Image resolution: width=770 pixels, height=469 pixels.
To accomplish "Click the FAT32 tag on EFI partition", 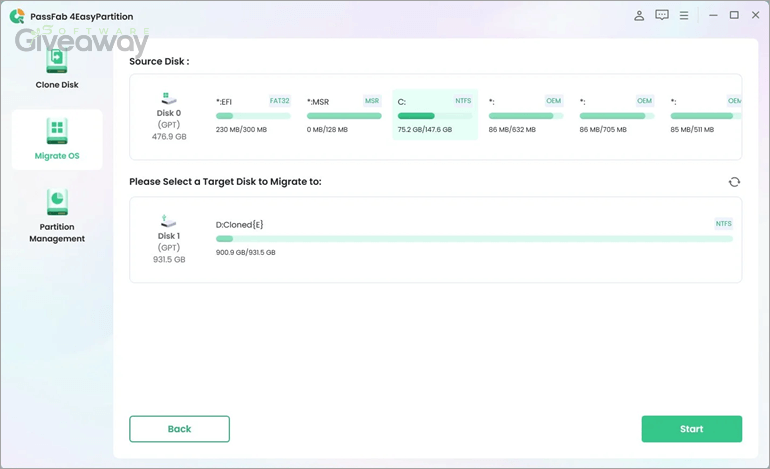I will [x=279, y=101].
